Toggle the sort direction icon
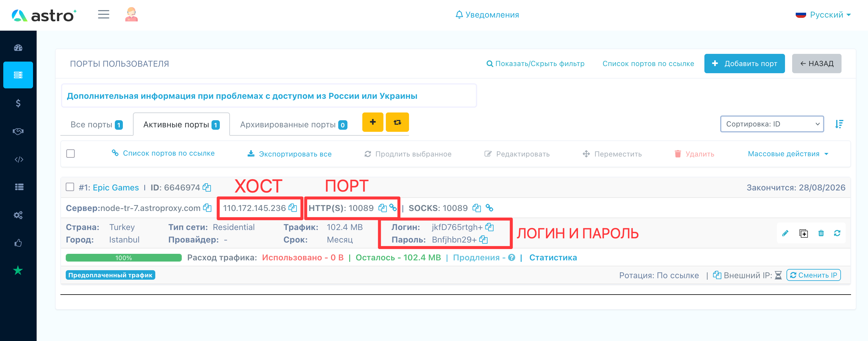 point(839,124)
